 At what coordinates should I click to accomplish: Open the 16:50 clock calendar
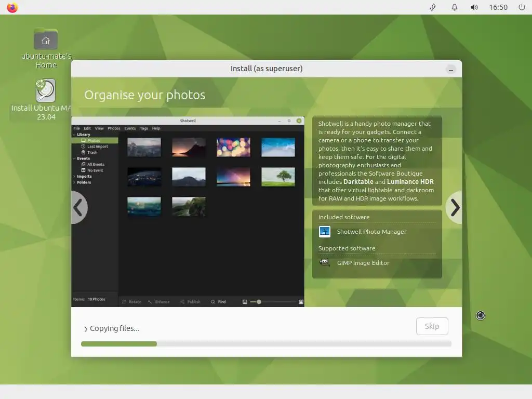(498, 7)
